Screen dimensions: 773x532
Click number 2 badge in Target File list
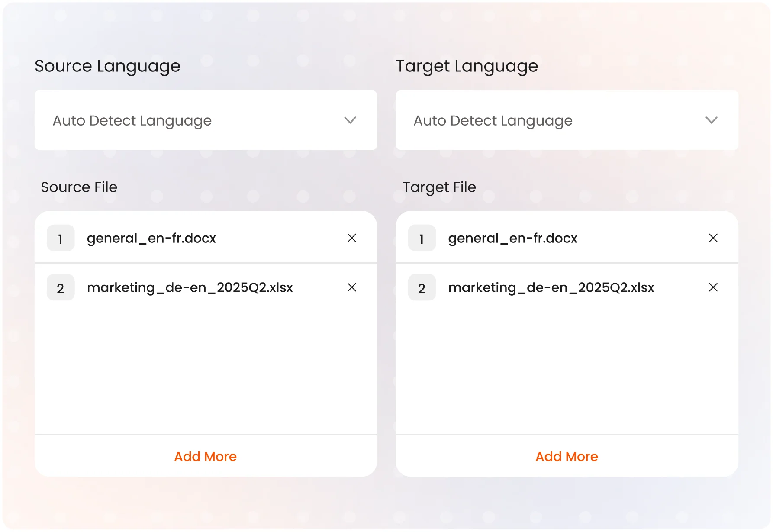click(422, 288)
